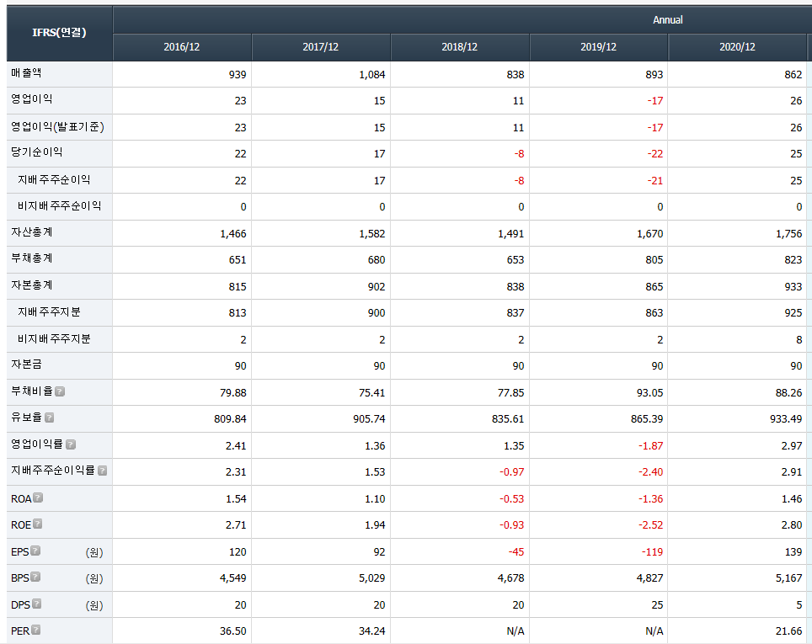Select the 영업이익(발표기준) row label
Viewport: 812px width, 644px height.
[57, 127]
